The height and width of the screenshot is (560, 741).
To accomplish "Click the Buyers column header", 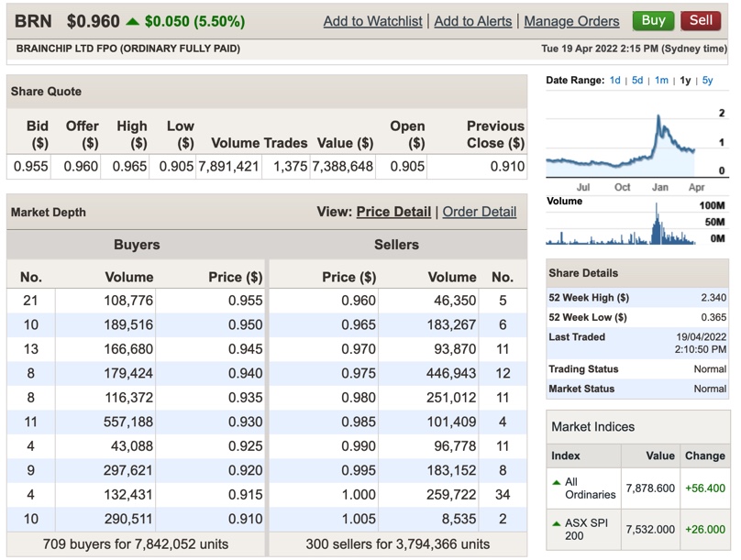I will [137, 245].
